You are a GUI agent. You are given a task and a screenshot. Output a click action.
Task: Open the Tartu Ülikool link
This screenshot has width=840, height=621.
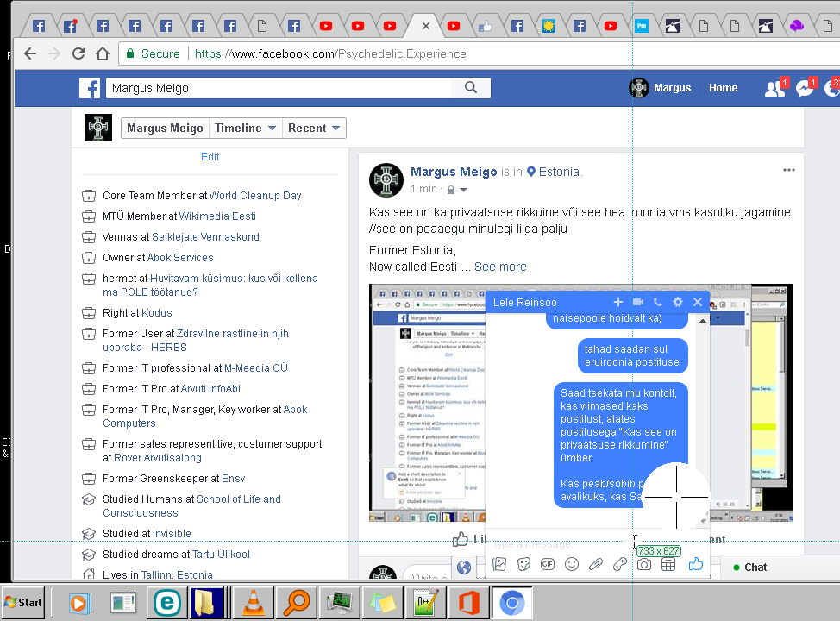click(x=222, y=554)
